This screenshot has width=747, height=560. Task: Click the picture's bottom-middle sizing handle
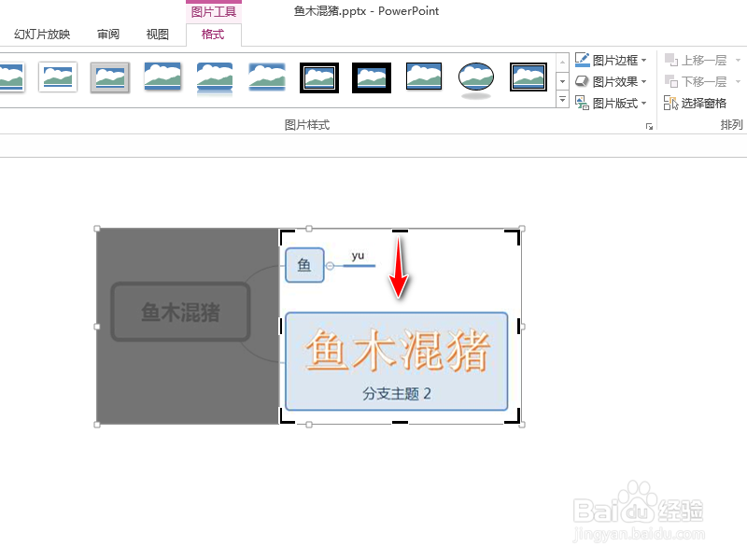[309, 425]
